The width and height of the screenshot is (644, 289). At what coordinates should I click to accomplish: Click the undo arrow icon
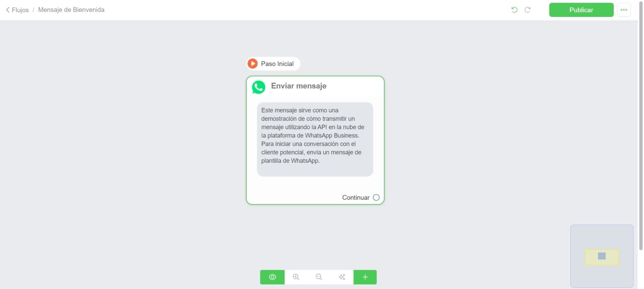coord(514,10)
